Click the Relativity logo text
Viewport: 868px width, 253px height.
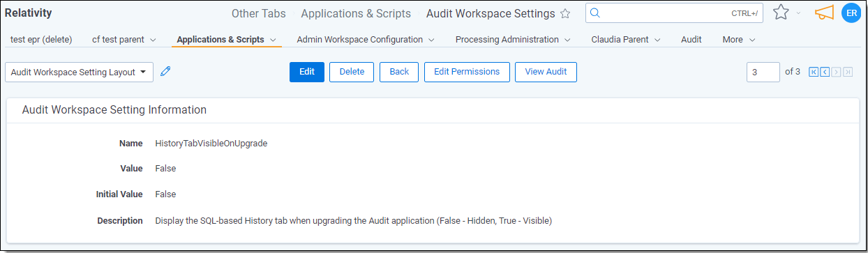[x=29, y=13]
